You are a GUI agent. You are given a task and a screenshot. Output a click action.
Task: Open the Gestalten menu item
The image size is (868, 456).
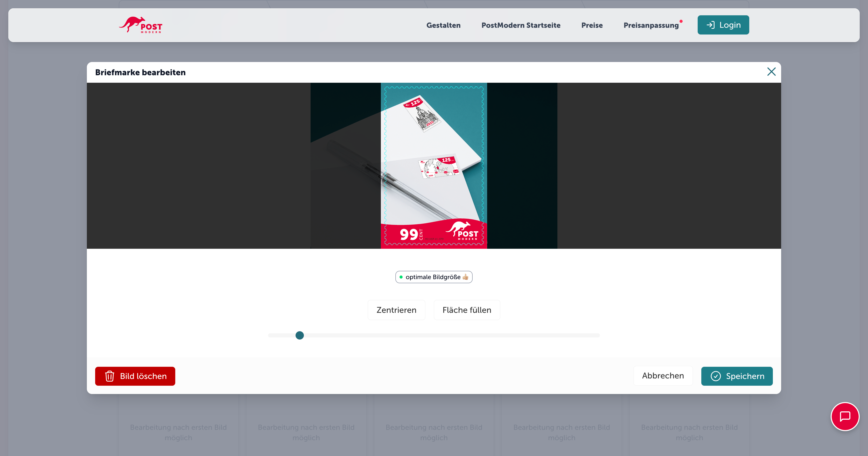click(x=443, y=25)
